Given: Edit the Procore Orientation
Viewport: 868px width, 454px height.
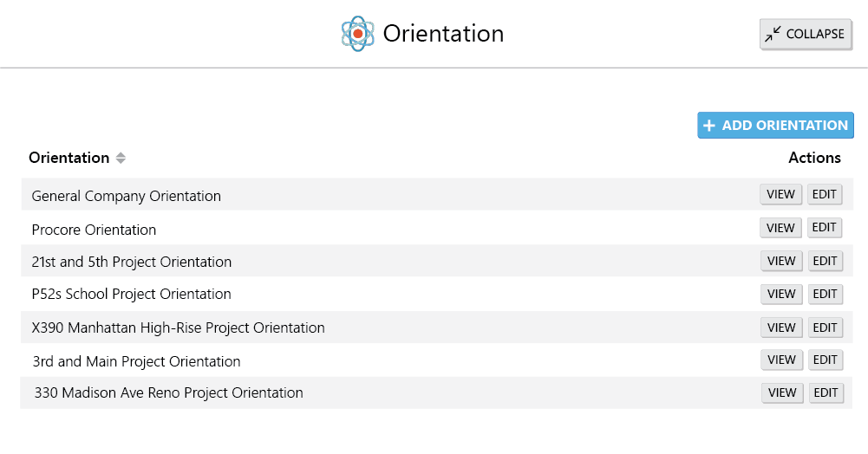Looking at the screenshot, I should click(x=825, y=228).
